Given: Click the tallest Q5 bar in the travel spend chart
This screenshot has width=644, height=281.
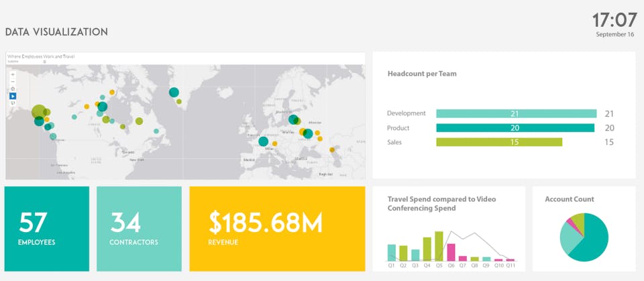Looking at the screenshot, I should point(439,246).
